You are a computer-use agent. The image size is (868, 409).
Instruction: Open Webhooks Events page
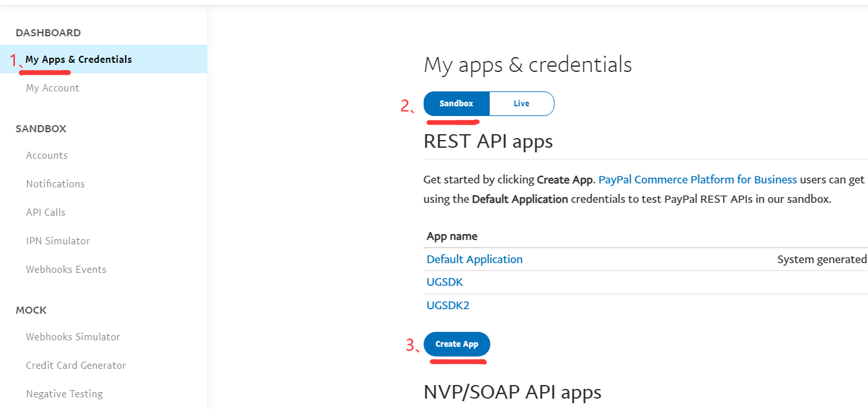tap(66, 270)
